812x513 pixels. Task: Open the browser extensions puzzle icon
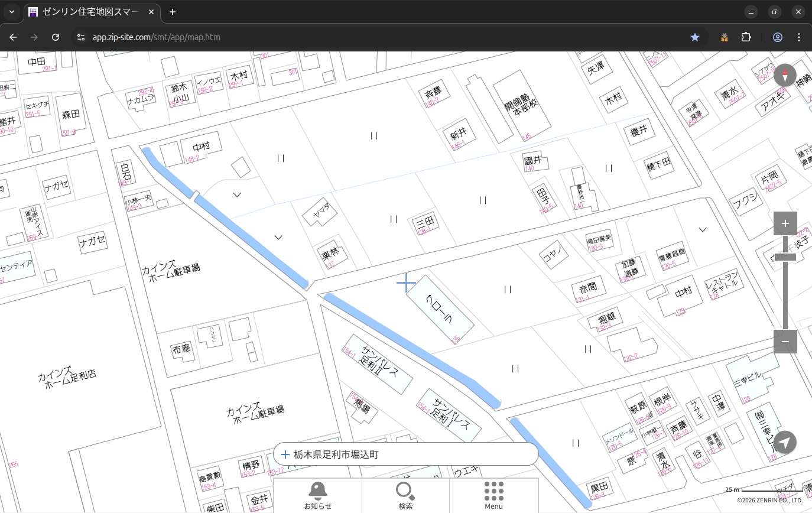[746, 37]
